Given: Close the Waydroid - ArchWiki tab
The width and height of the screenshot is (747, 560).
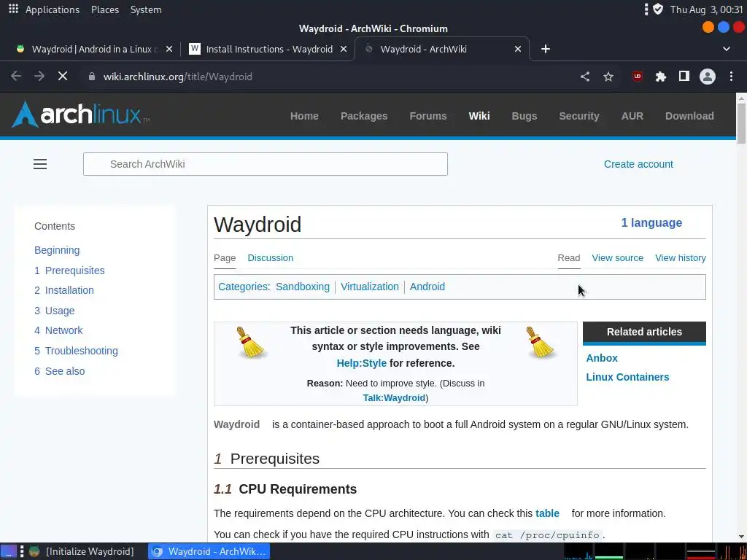Looking at the screenshot, I should click(518, 49).
